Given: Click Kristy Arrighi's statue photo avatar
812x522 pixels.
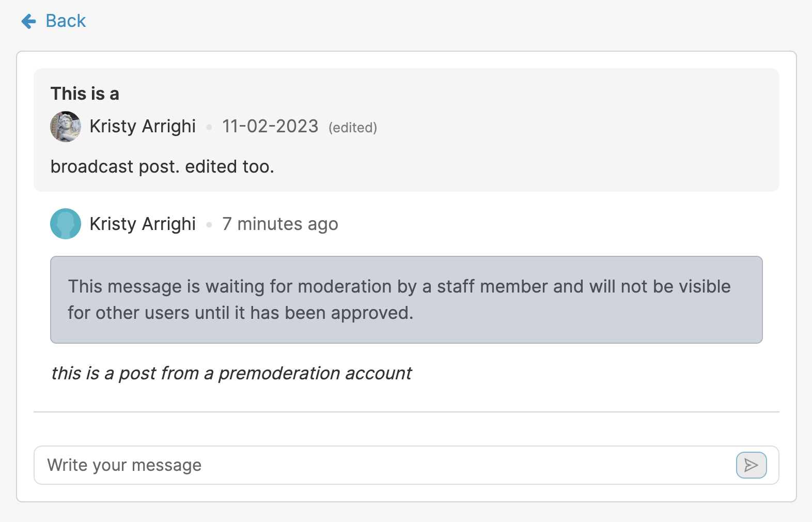Looking at the screenshot, I should (x=66, y=127).
